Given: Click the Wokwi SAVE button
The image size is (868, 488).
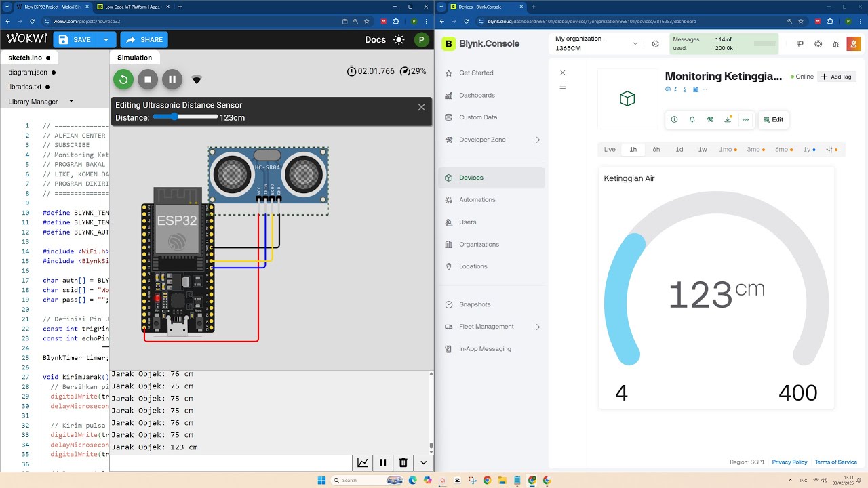Looking at the screenshot, I should tap(75, 39).
